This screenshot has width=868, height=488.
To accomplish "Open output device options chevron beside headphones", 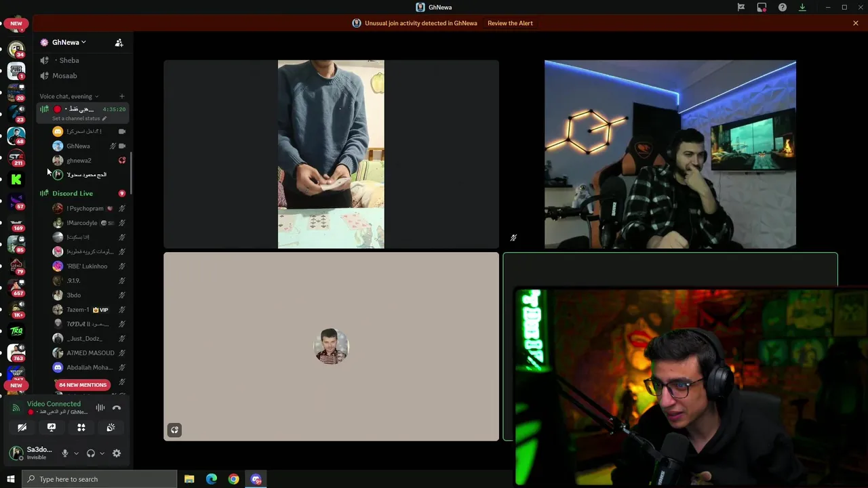I will point(102,453).
